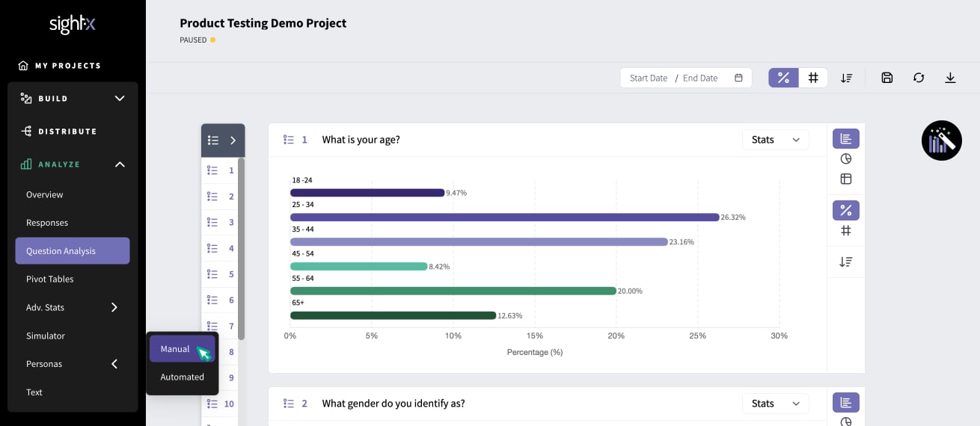
Task: Select bar chart view for question 1
Action: coord(846,138)
